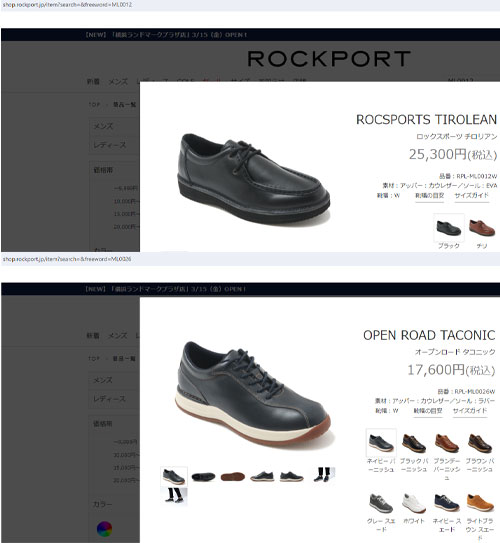Click the 10,000円 price range beside the Tirolean
Screen dimensions: 500x543
tap(126, 201)
